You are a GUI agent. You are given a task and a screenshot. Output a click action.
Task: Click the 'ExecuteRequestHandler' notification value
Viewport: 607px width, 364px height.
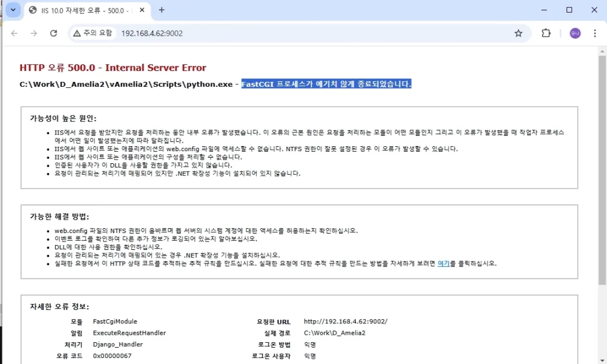(x=129, y=332)
